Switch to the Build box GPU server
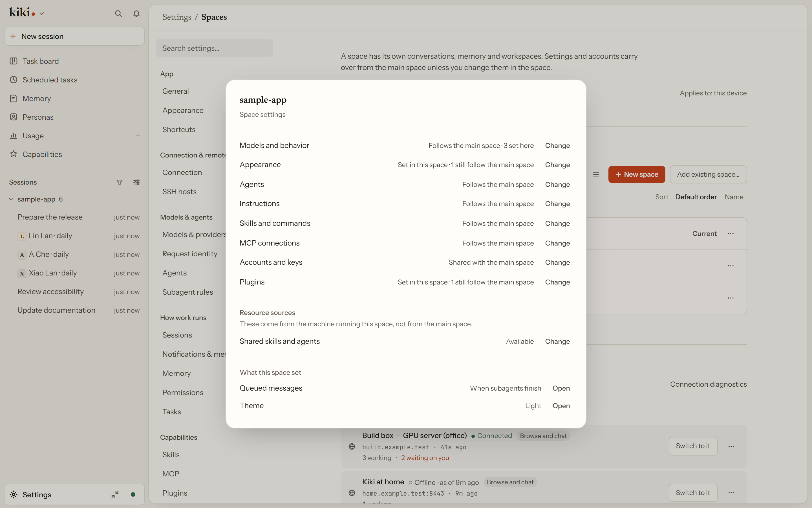Screen dimensions: 812x508 pos(693,446)
